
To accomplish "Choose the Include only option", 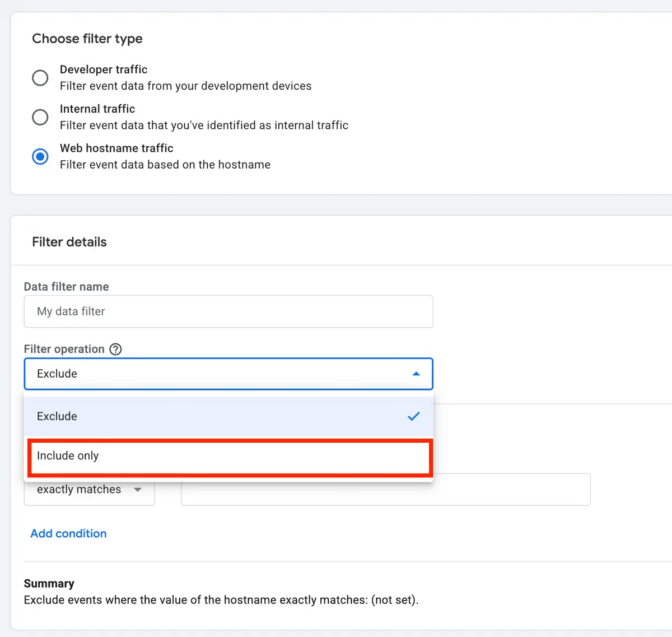I will pyautogui.click(x=228, y=456).
